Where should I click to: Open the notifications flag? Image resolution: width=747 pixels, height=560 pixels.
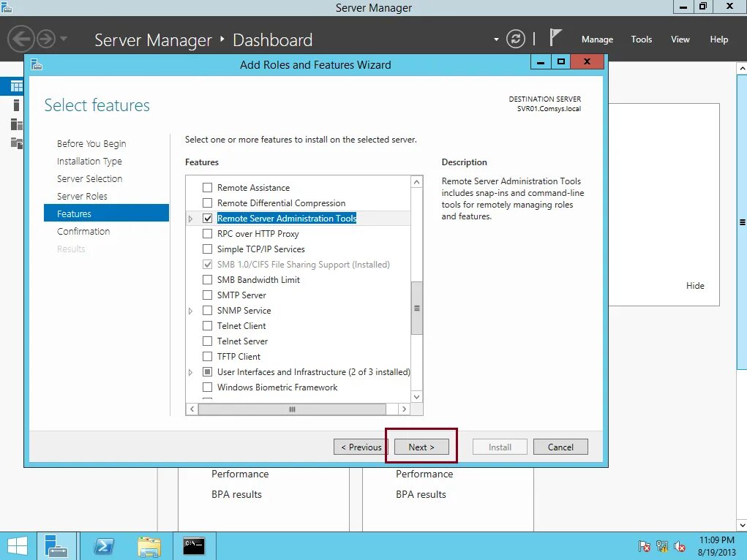555,37
